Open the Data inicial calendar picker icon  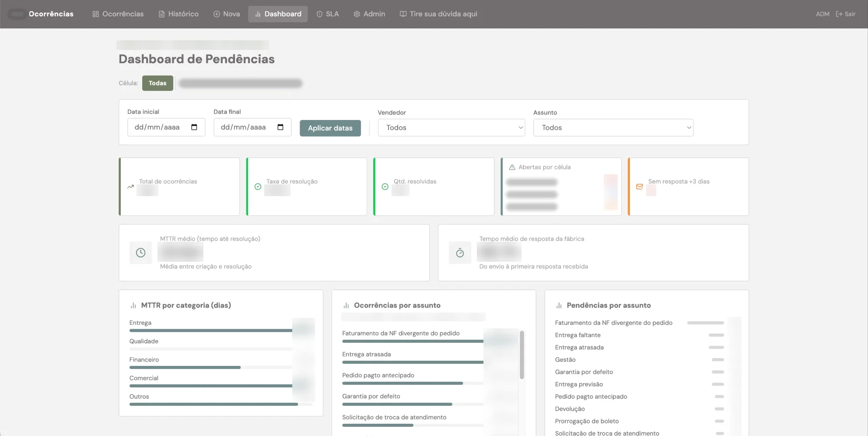coord(194,127)
